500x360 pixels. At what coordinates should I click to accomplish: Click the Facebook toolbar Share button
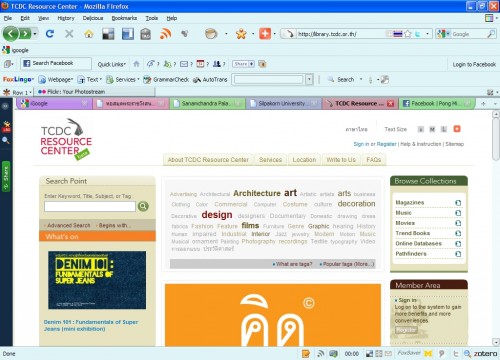[x=243, y=64]
